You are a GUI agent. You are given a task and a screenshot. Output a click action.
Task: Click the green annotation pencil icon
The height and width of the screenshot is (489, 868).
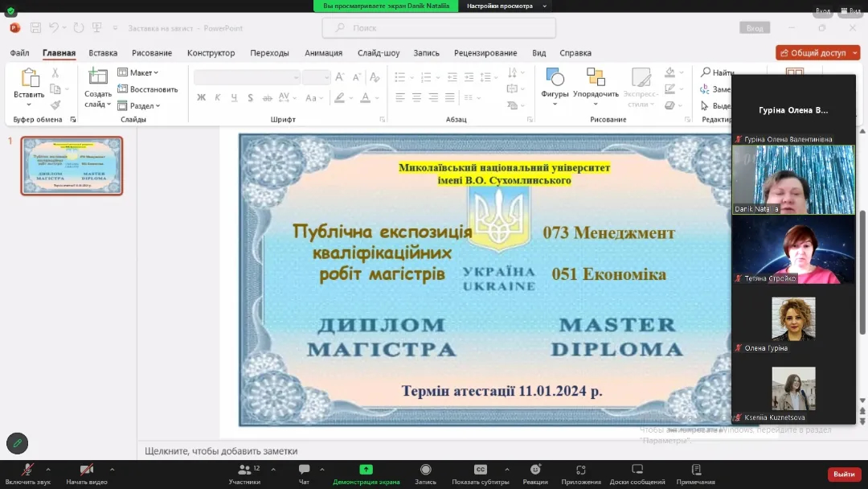pyautogui.click(x=17, y=443)
